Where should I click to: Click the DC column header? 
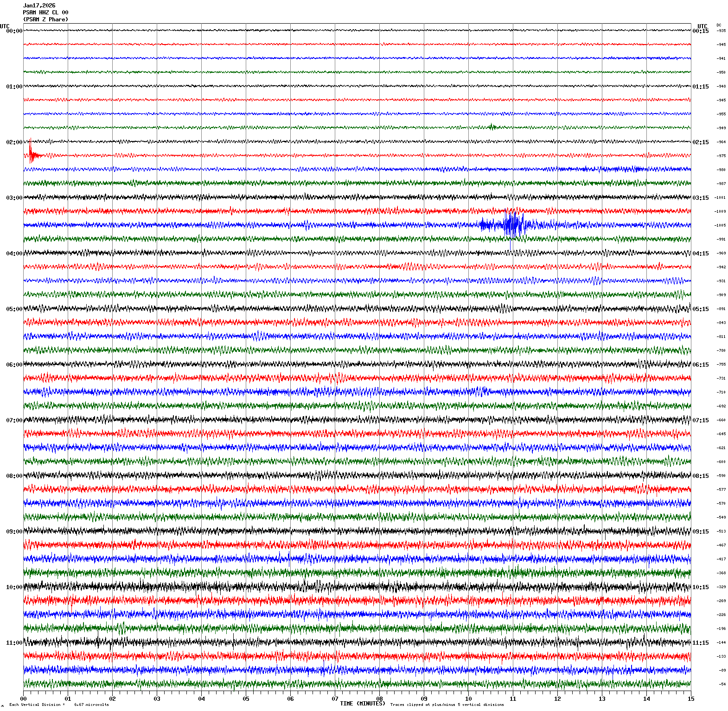tap(719, 25)
